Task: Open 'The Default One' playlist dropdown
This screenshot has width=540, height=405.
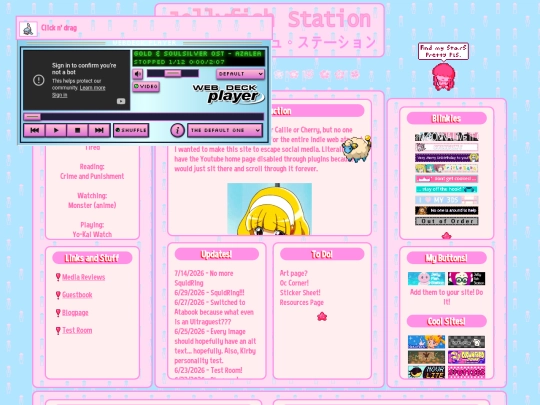Action: point(225,130)
